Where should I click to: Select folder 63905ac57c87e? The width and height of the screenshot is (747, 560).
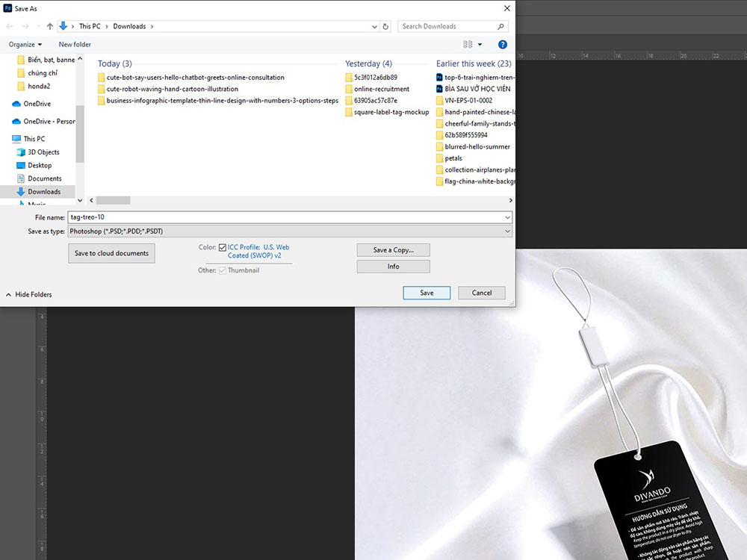371,101
